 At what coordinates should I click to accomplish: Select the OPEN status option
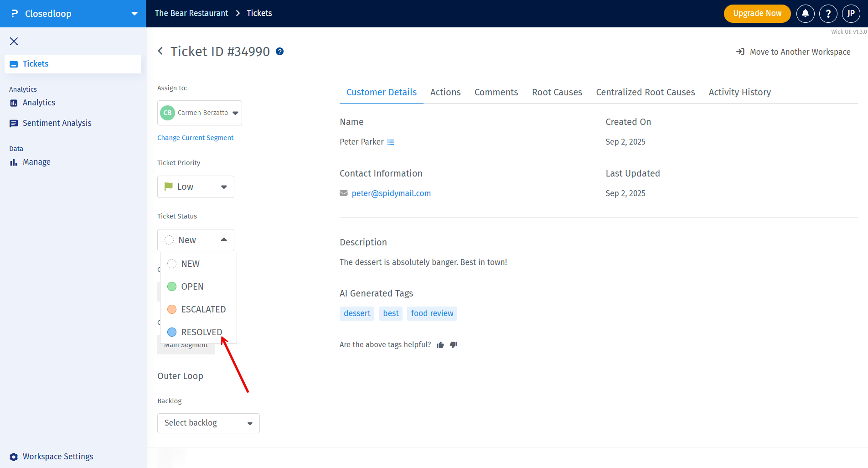click(192, 286)
